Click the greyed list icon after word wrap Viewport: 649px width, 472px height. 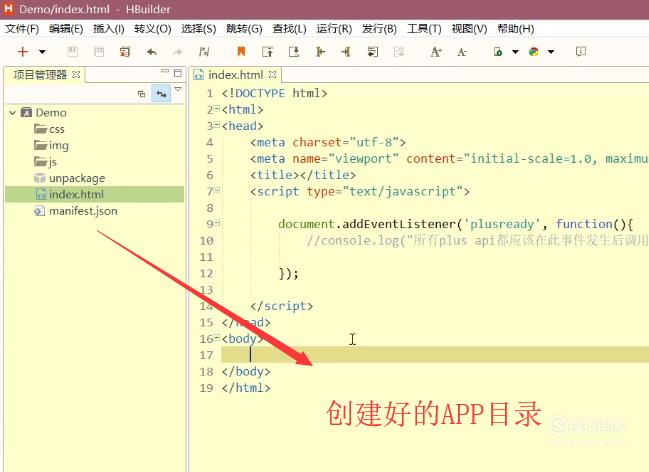pos(399,52)
